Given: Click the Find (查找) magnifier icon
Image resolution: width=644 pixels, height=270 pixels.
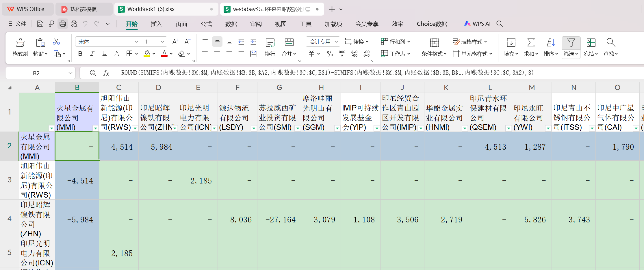Looking at the screenshot, I should pyautogui.click(x=611, y=43).
